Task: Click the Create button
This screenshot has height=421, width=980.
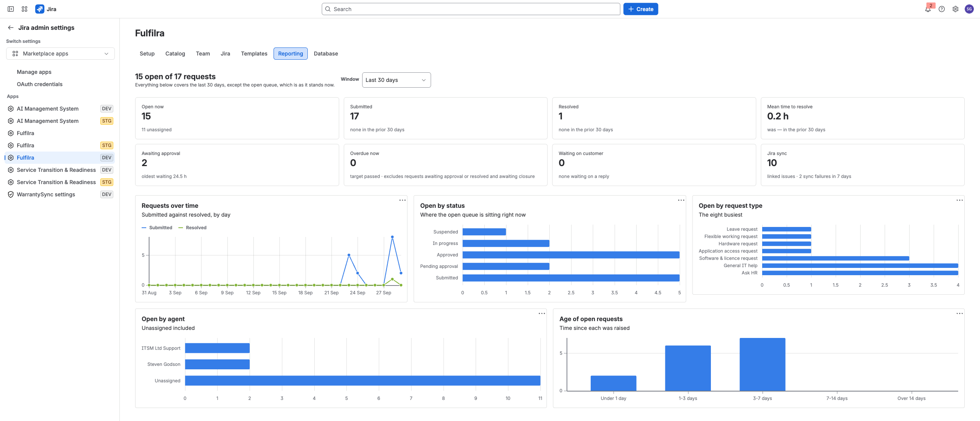Action: (x=640, y=9)
